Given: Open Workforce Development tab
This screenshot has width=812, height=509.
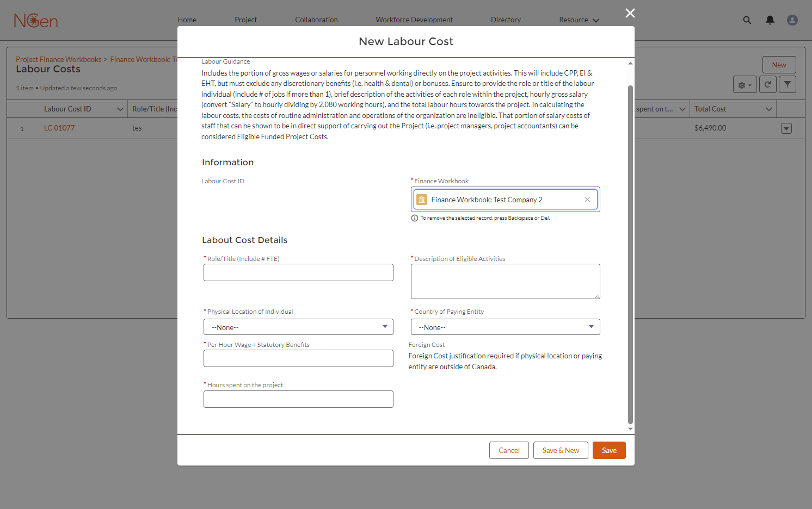Looking at the screenshot, I should [414, 20].
